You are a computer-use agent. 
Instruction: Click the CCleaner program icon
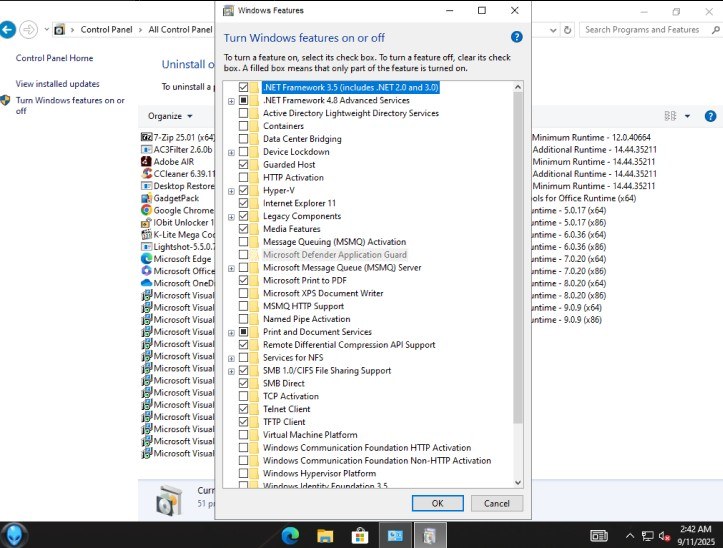click(147, 173)
